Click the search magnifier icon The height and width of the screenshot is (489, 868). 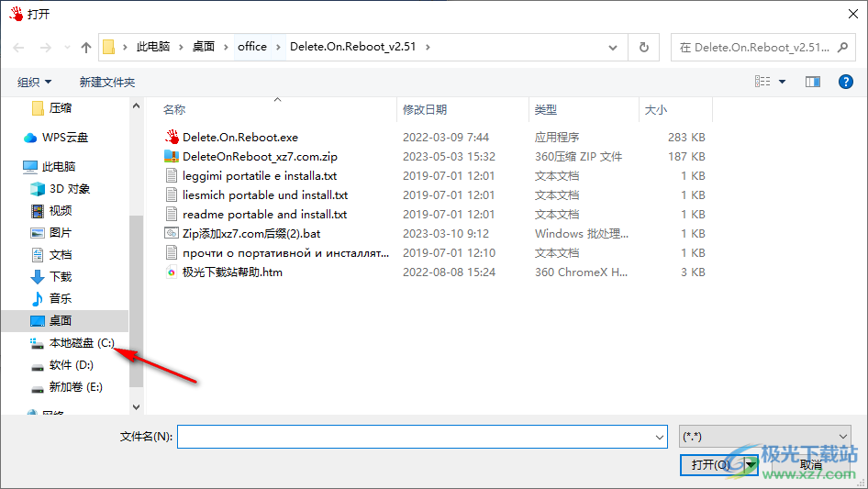point(843,47)
